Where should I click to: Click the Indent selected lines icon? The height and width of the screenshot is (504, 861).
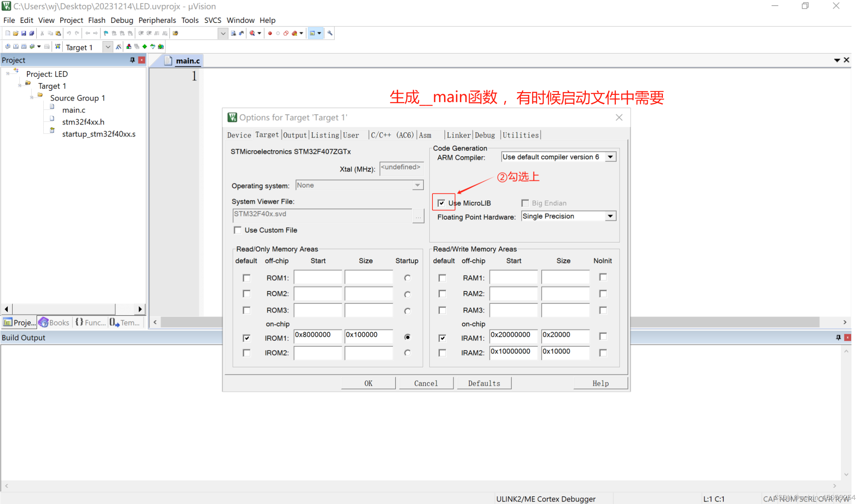(141, 33)
